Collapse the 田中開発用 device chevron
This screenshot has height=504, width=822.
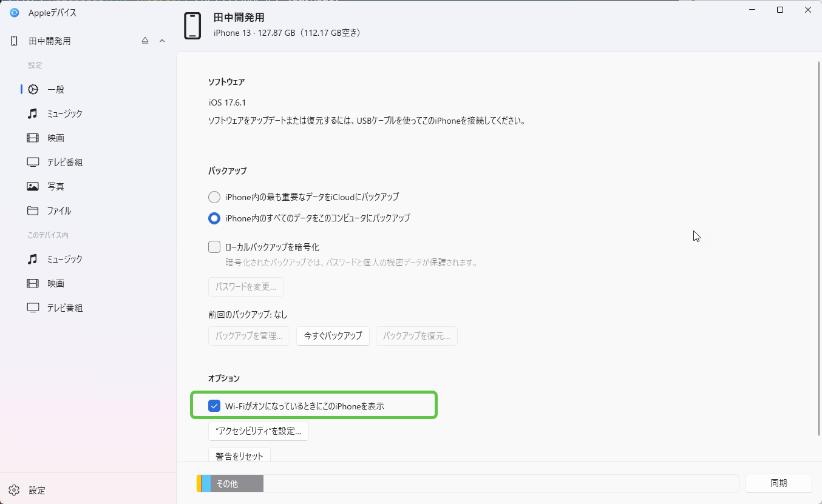(162, 41)
